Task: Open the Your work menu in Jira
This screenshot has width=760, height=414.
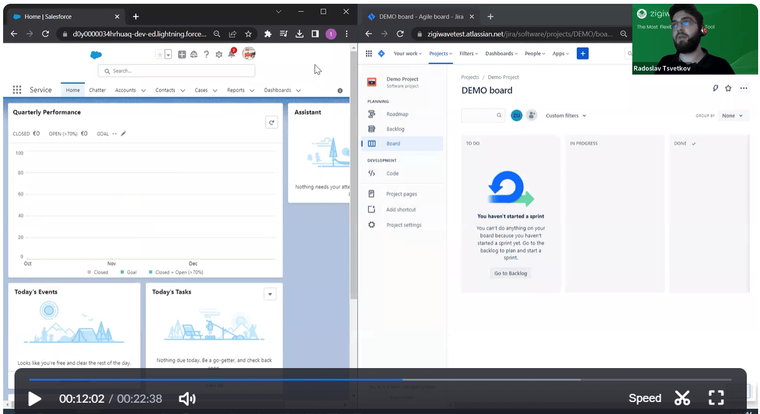Action: (407, 53)
